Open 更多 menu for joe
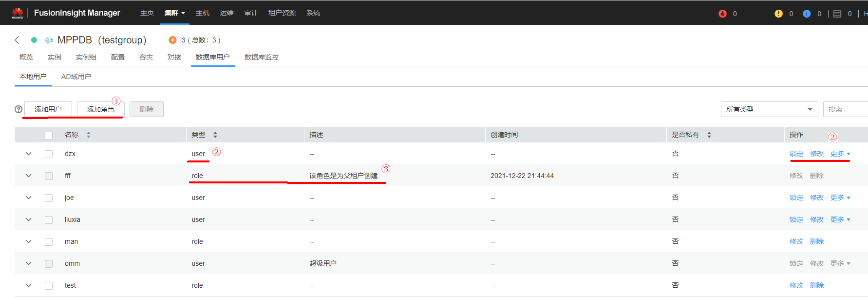Screen dimensions: 868x298 840,198
